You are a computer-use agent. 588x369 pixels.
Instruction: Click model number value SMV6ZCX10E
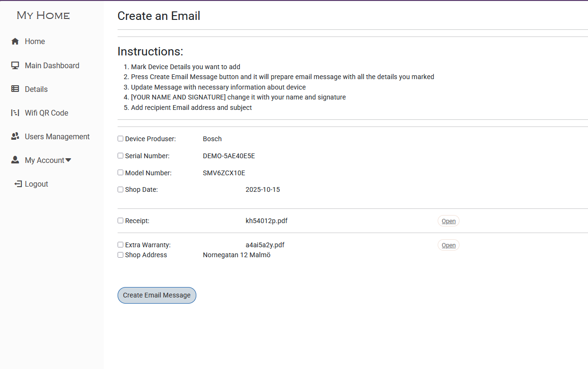point(224,173)
